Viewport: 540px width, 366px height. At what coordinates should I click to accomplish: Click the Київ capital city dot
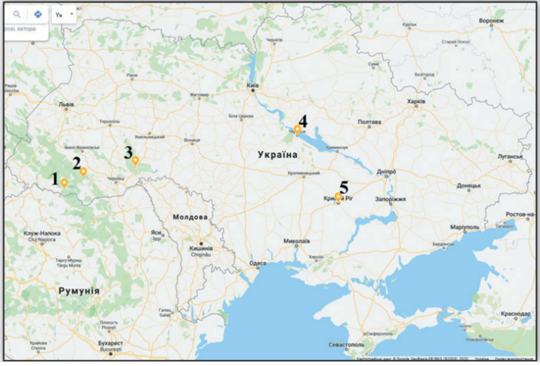point(253,91)
